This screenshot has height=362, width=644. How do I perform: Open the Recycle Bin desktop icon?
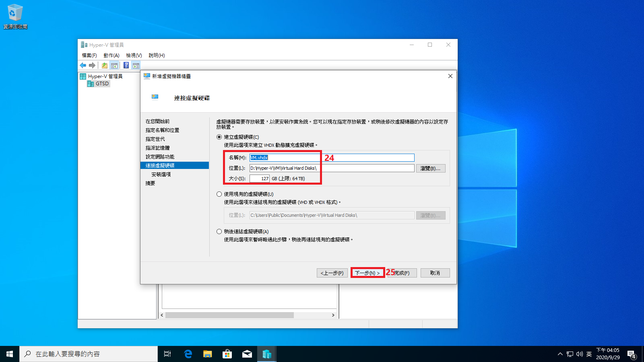(x=15, y=16)
